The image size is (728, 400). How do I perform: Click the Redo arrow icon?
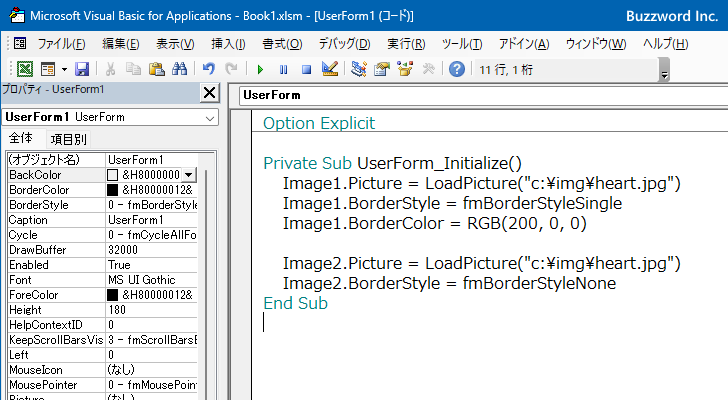(x=231, y=70)
